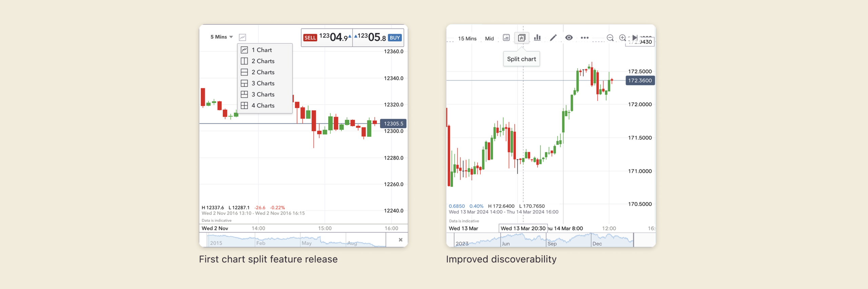Click the Wed 2 Nov date axis label
The width and height of the screenshot is (868, 289).
[x=215, y=228]
